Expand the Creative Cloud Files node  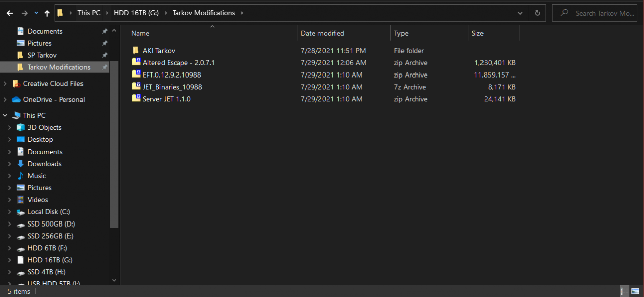click(5, 84)
